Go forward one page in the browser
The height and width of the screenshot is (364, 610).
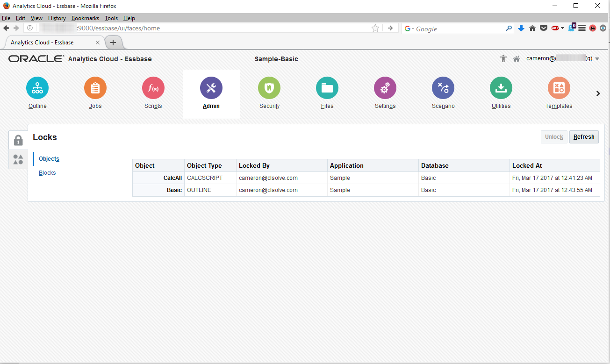[16, 28]
